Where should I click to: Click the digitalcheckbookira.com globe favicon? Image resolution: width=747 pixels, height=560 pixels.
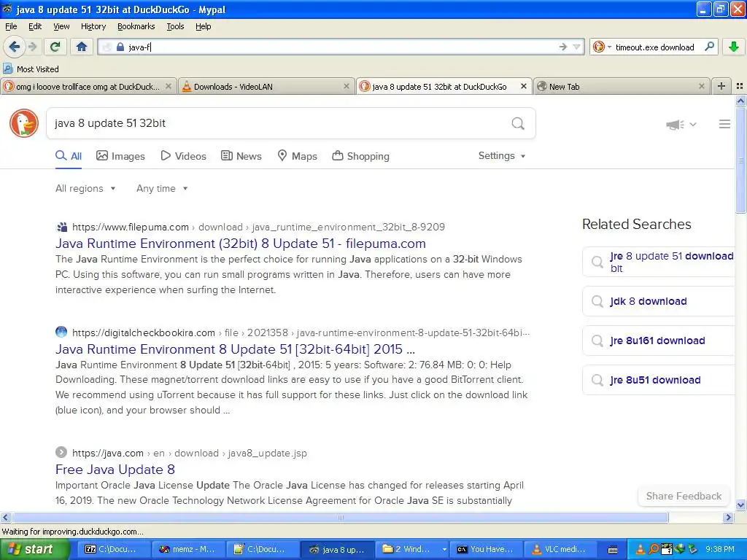[x=61, y=332]
